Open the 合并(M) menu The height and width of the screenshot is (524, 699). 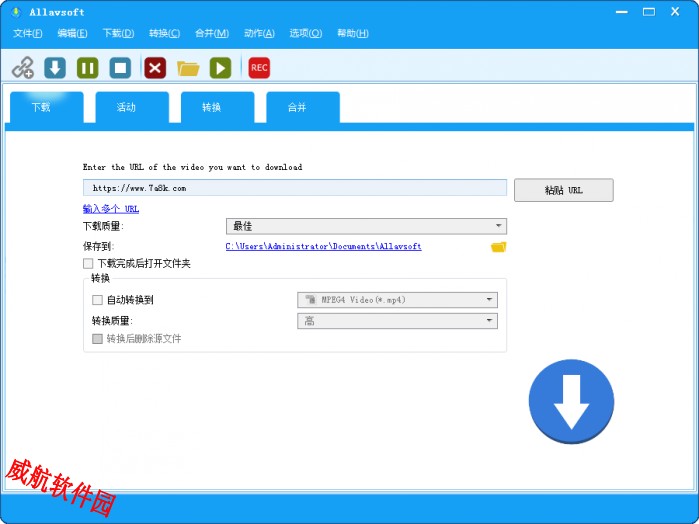pyautogui.click(x=212, y=33)
